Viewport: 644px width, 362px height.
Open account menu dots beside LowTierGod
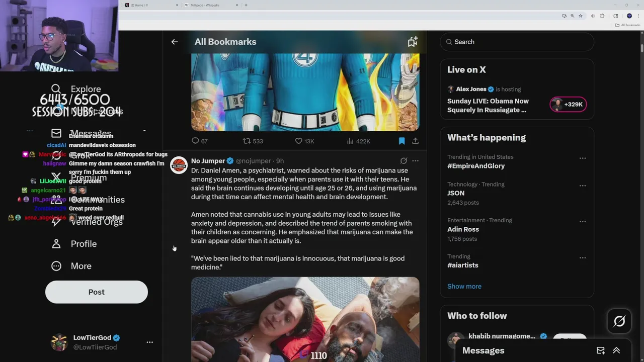(149, 342)
